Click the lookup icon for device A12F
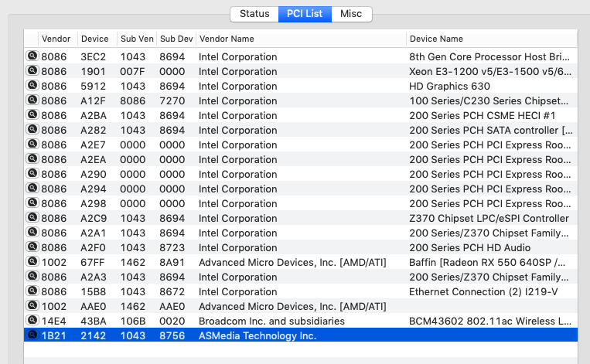The width and height of the screenshot is (590, 364). [x=32, y=100]
